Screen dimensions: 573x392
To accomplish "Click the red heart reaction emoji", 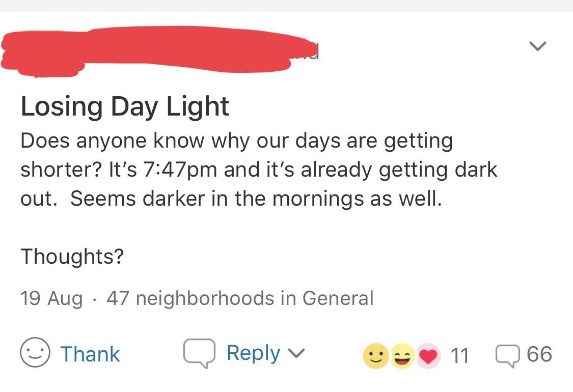I will coord(428,357).
